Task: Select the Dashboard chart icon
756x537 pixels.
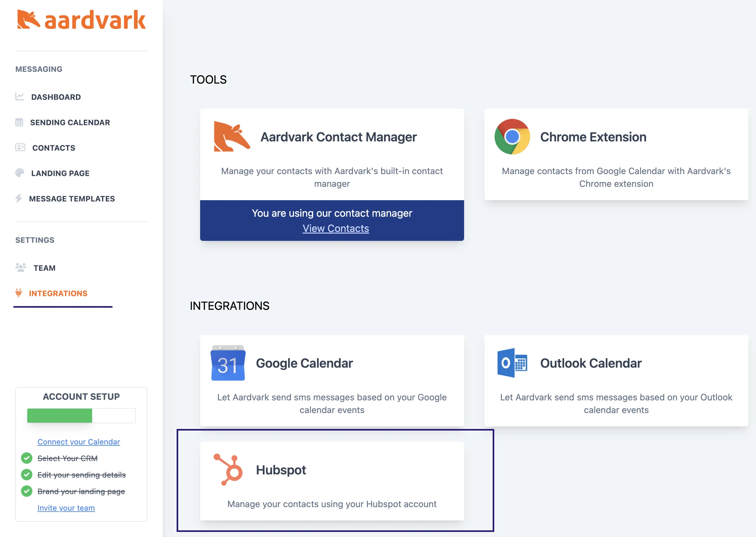Action: coord(20,96)
